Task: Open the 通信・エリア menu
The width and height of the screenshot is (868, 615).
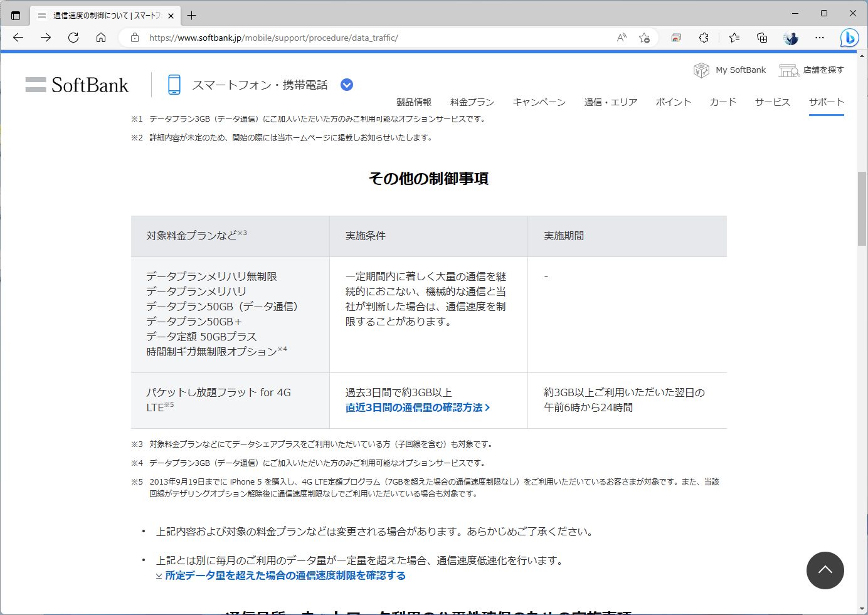Action: click(611, 102)
